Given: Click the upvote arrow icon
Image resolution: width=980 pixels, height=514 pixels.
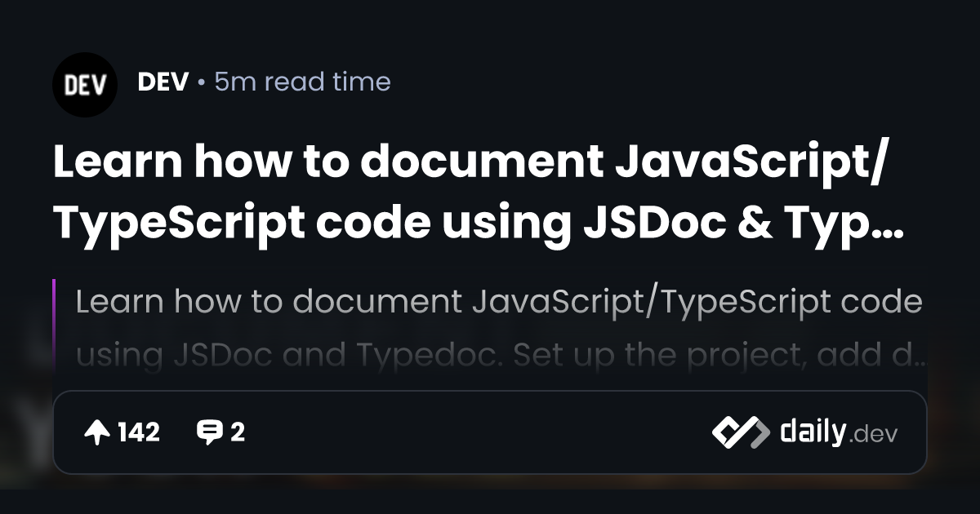Looking at the screenshot, I should (97, 432).
